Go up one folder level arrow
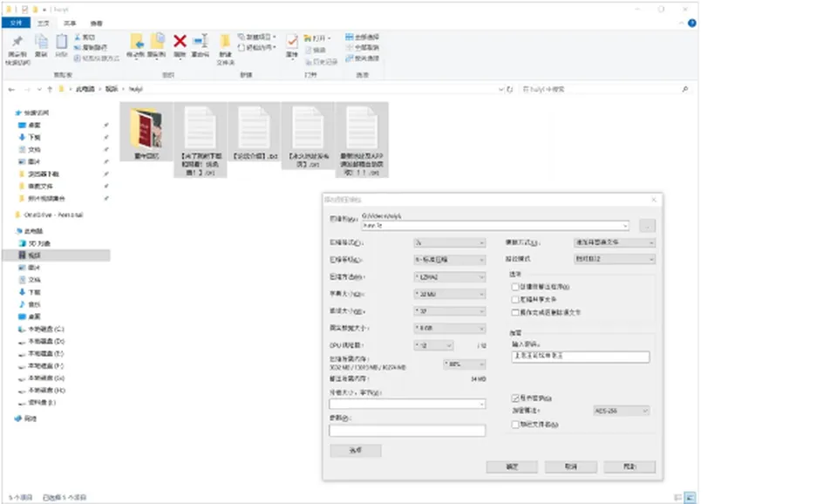Viewport: 837px width, 504px height. pyautogui.click(x=50, y=89)
